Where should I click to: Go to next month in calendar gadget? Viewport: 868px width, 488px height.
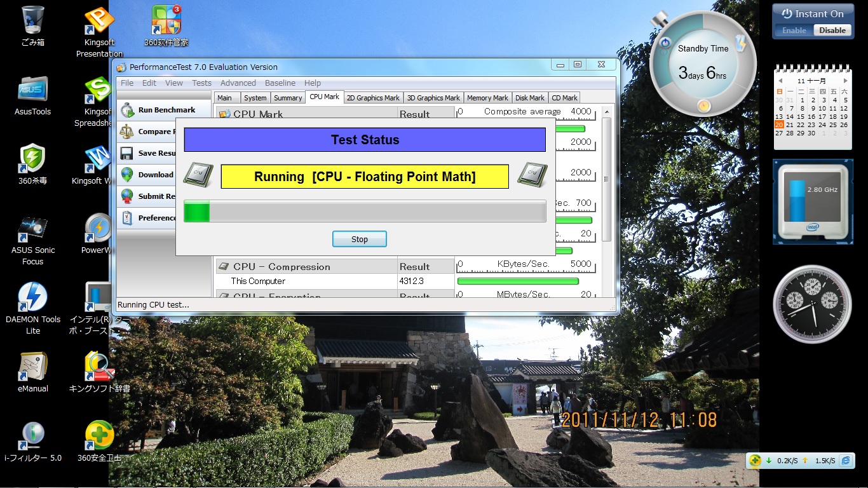845,81
